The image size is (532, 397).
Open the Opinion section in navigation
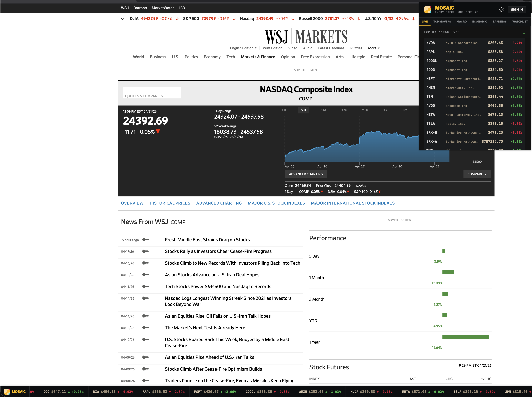288,57
